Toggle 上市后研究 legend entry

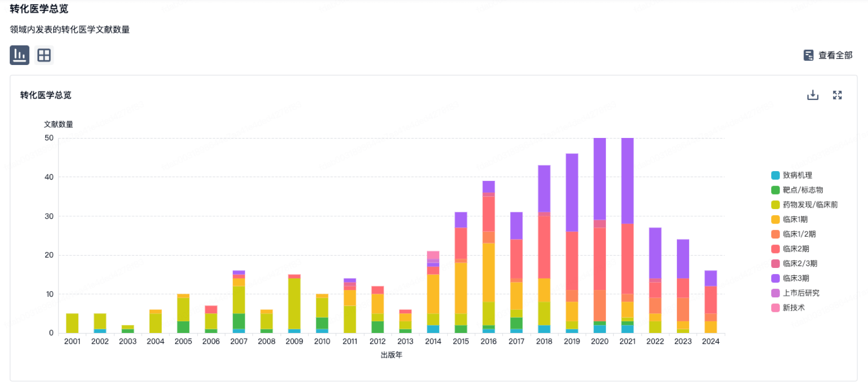[801, 293]
